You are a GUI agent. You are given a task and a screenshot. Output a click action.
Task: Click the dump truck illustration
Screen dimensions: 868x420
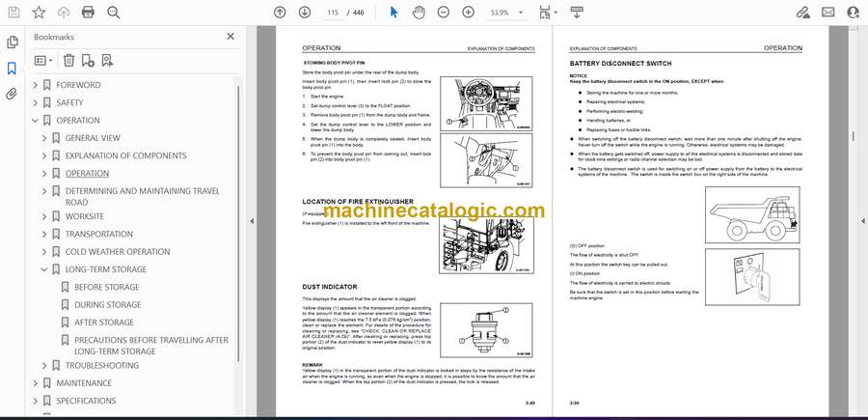point(752,215)
